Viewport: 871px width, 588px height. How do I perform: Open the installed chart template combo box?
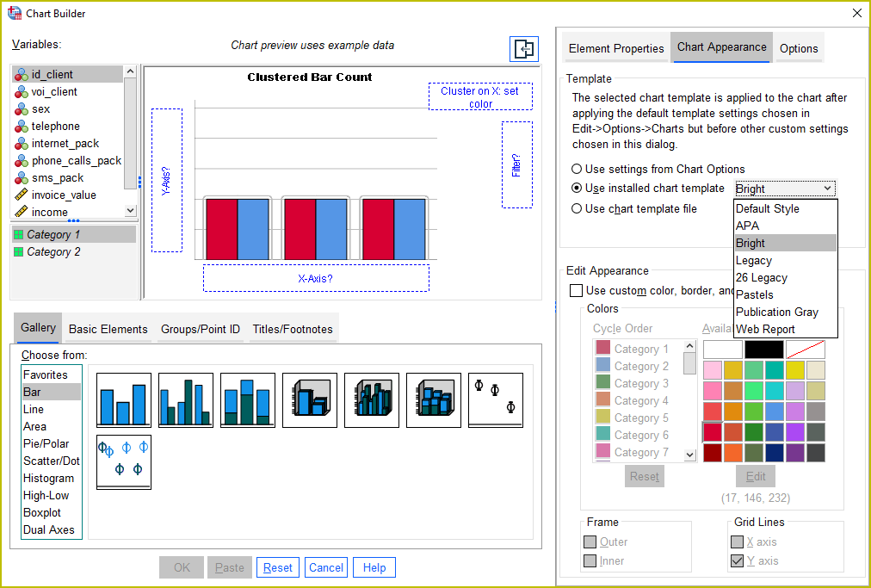click(785, 189)
